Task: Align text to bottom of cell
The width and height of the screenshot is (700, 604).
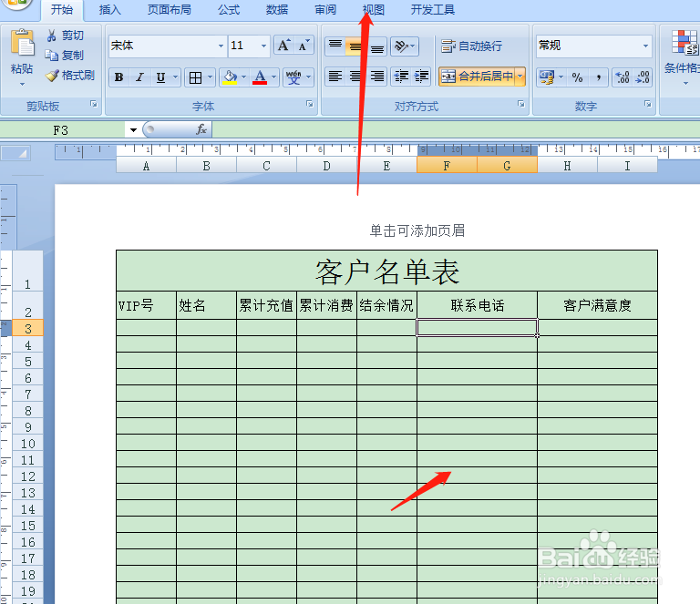Action: 377,46
